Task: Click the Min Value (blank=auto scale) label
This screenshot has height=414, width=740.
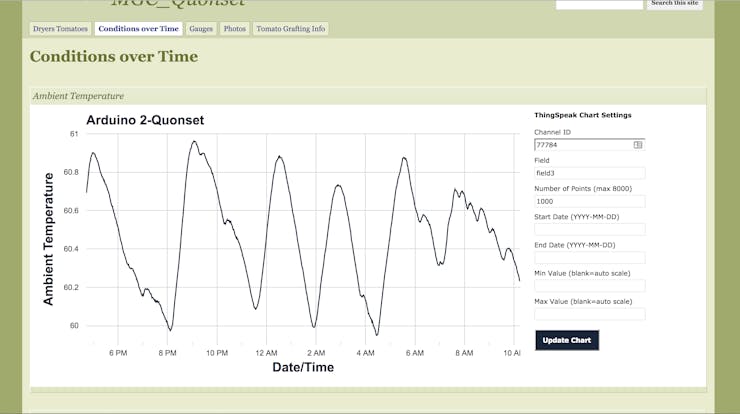Action: [x=582, y=273]
